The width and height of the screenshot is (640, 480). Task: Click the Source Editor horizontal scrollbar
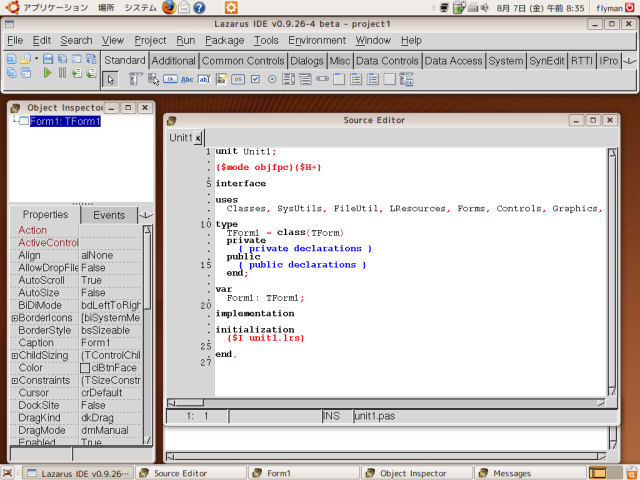click(x=386, y=403)
